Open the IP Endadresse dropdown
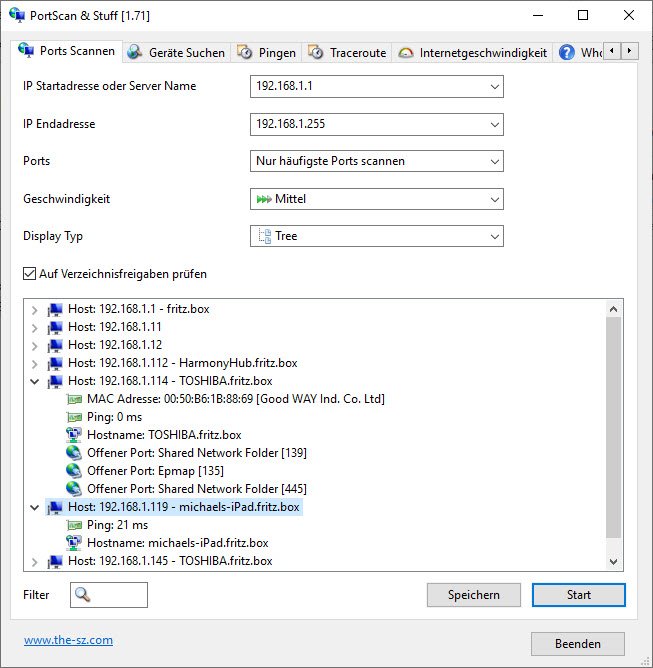This screenshot has width=653, height=668. [495, 124]
